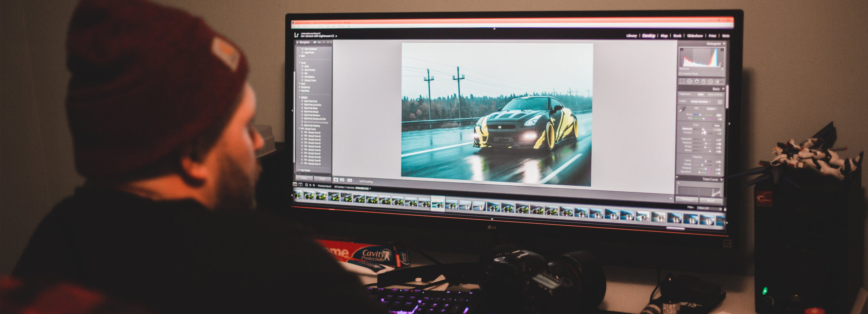Expand the Navigator panel
This screenshot has height=314, width=868.
coord(298,42)
